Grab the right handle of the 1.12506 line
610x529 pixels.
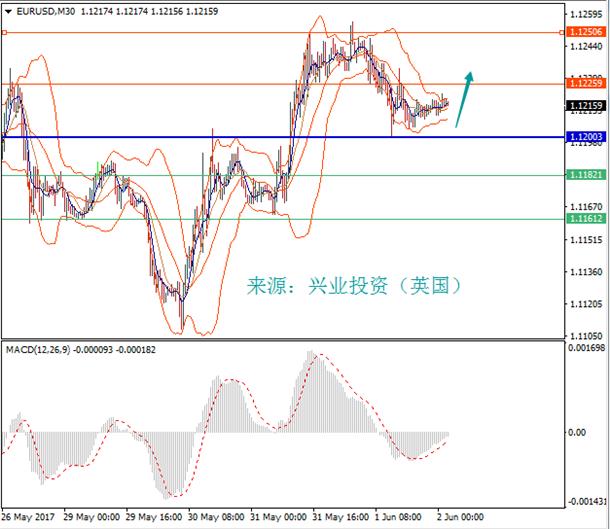point(562,33)
